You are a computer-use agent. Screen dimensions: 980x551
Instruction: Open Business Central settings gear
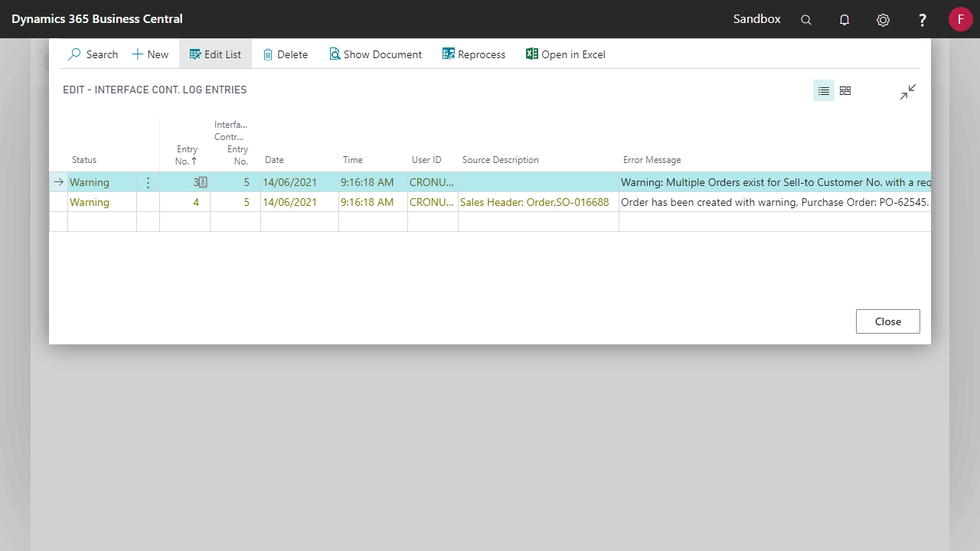[883, 19]
